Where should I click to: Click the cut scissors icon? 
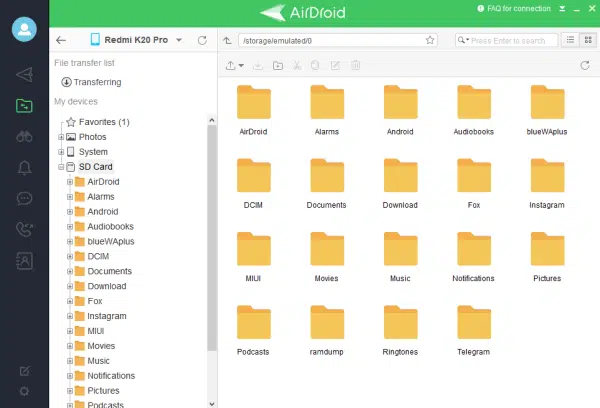(x=297, y=65)
